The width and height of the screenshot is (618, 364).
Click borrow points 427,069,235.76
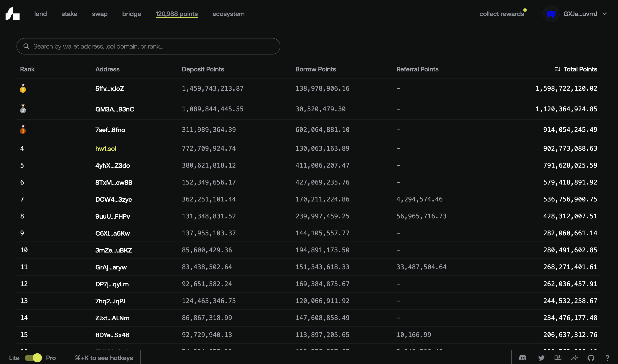pyautogui.click(x=322, y=182)
